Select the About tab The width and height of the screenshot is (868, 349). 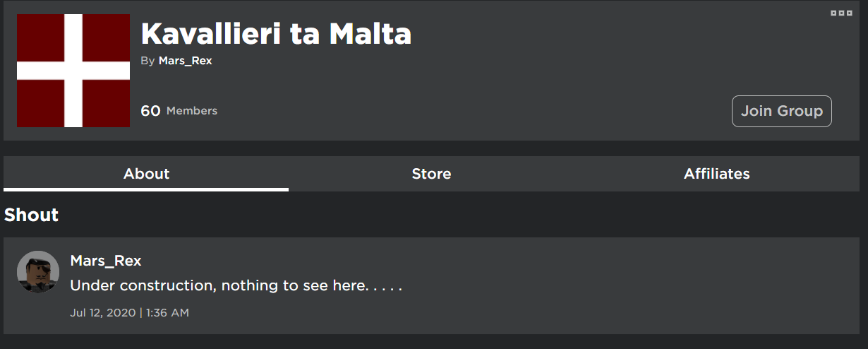(x=146, y=174)
